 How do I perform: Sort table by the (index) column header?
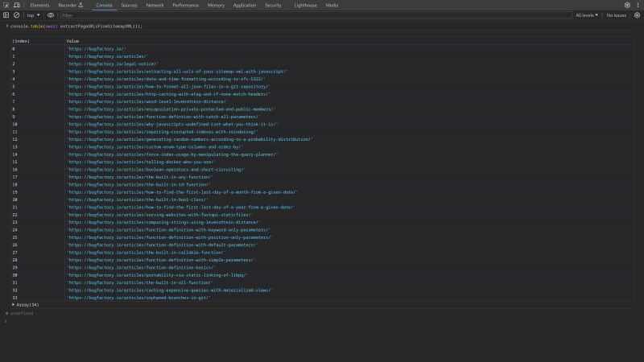click(37, 41)
